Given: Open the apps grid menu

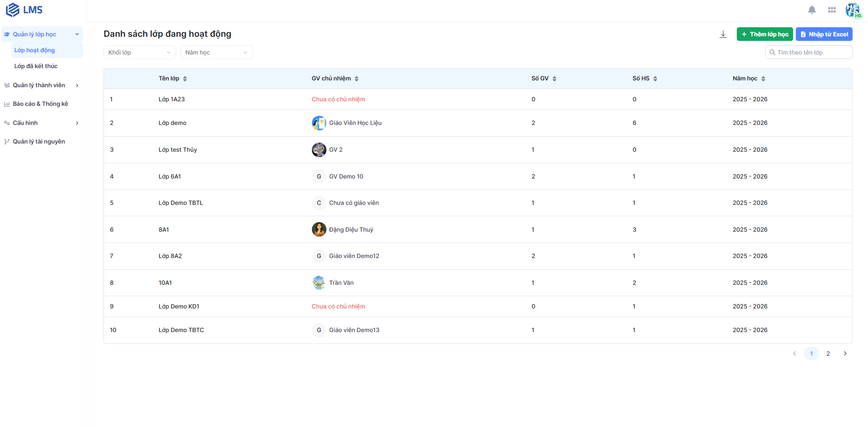Looking at the screenshot, I should pyautogui.click(x=832, y=10).
